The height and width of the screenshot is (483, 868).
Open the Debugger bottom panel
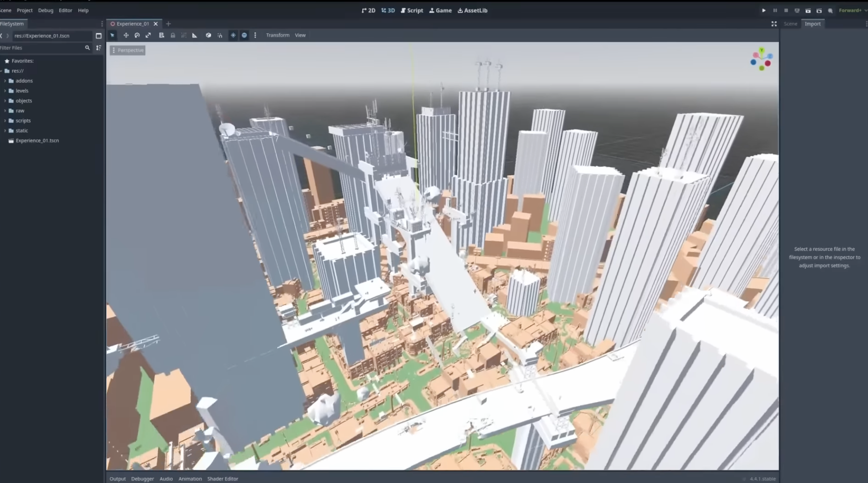pyautogui.click(x=142, y=479)
